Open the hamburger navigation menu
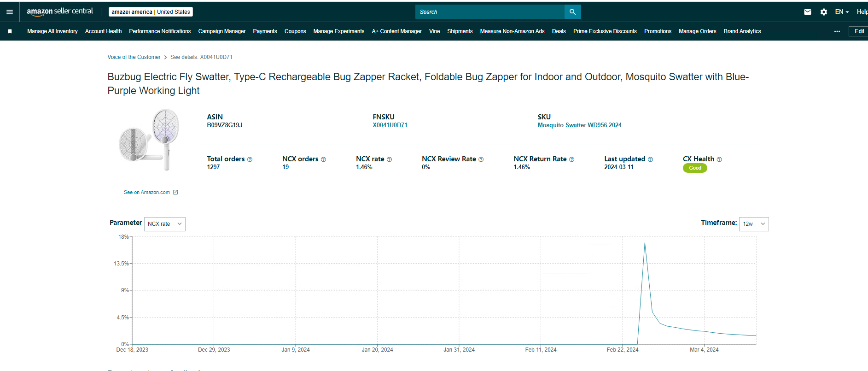 (10, 12)
